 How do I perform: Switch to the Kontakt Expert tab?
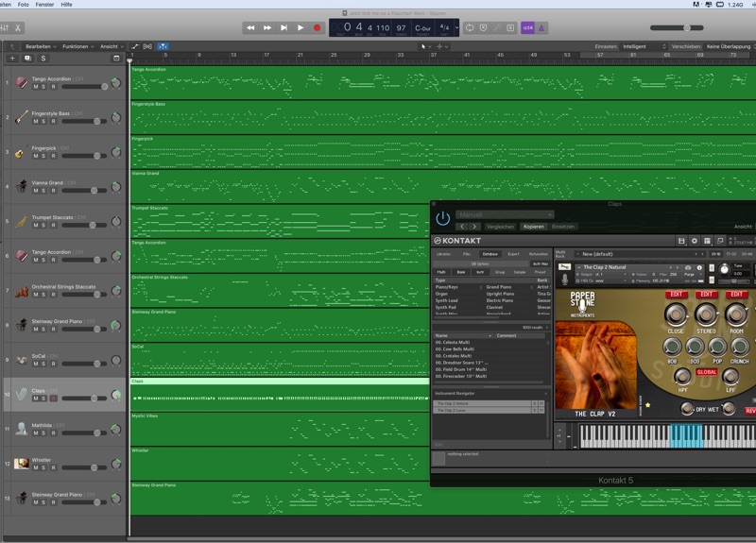[513, 254]
